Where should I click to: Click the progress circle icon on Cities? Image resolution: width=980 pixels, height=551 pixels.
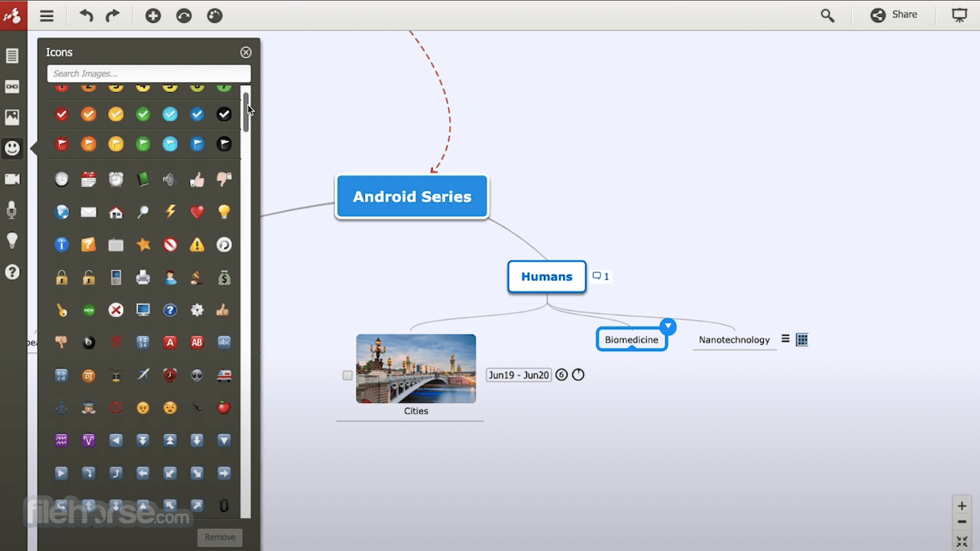[x=578, y=375]
